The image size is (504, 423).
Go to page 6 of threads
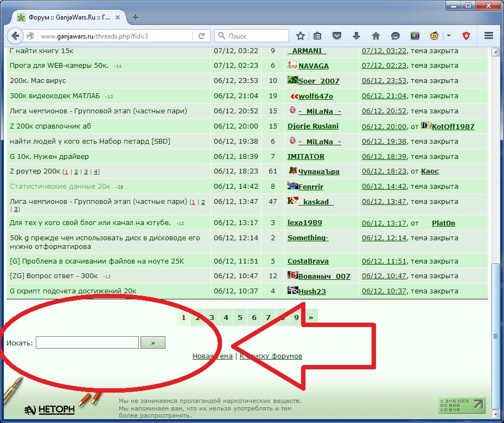point(254,317)
